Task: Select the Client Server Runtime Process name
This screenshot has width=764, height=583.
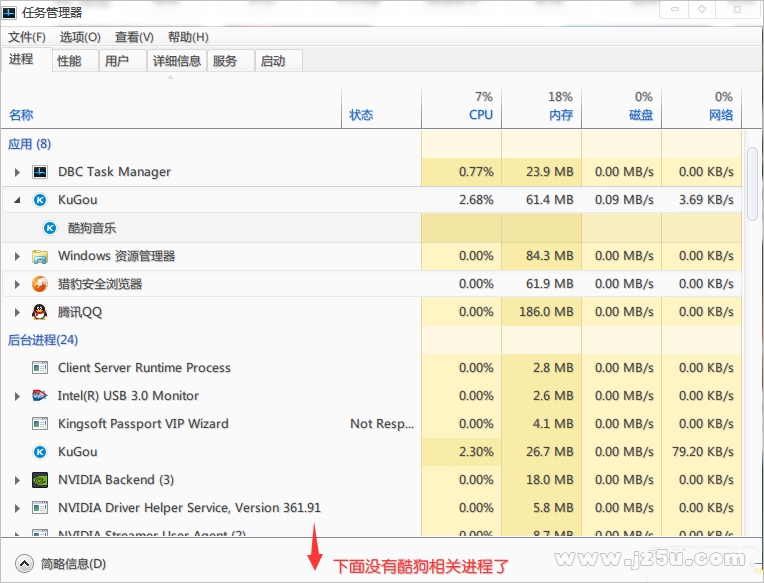Action: click(144, 368)
